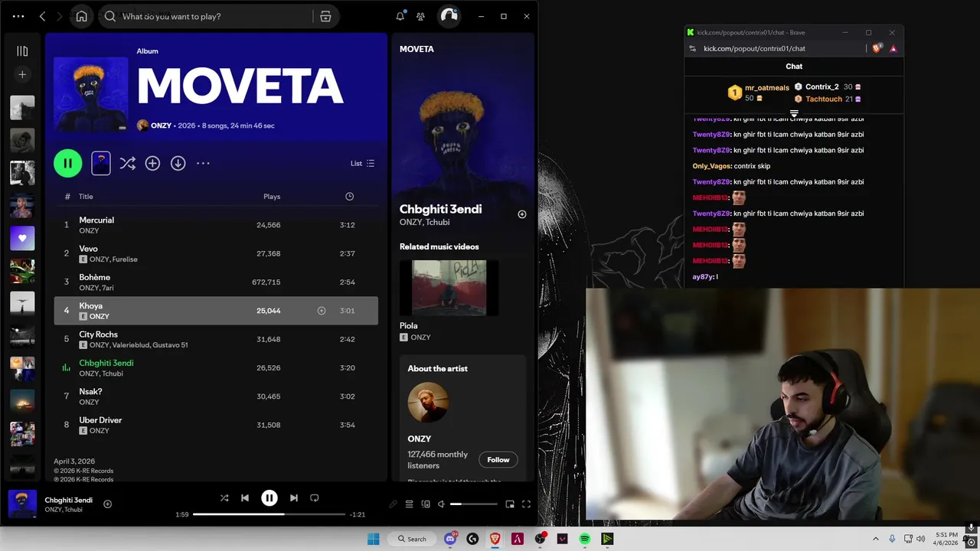Open Liked Songs purple heart tile
980x551 pixels.
[x=22, y=238]
